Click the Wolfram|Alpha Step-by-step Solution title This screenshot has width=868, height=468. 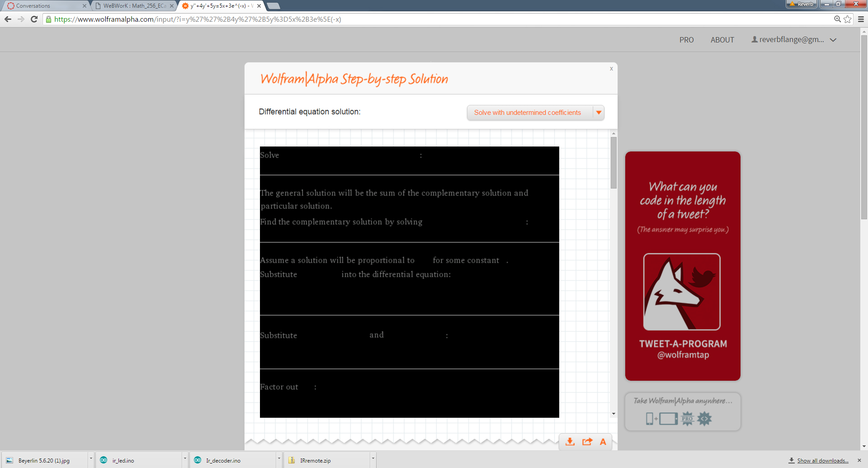click(354, 79)
